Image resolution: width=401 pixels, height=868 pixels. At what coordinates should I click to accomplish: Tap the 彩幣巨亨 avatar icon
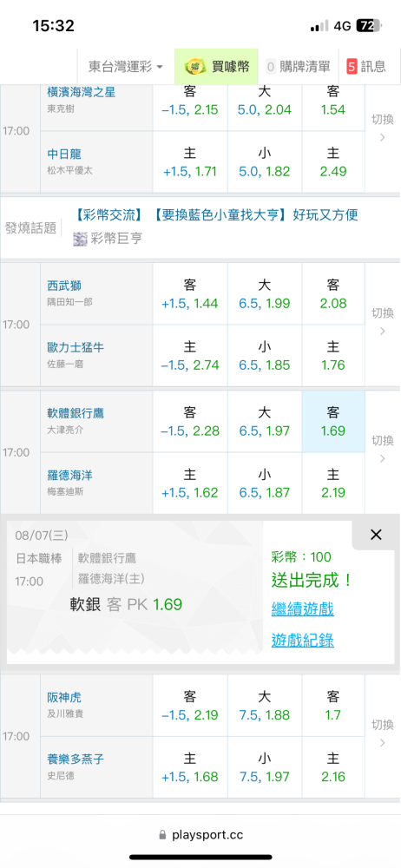tap(80, 239)
